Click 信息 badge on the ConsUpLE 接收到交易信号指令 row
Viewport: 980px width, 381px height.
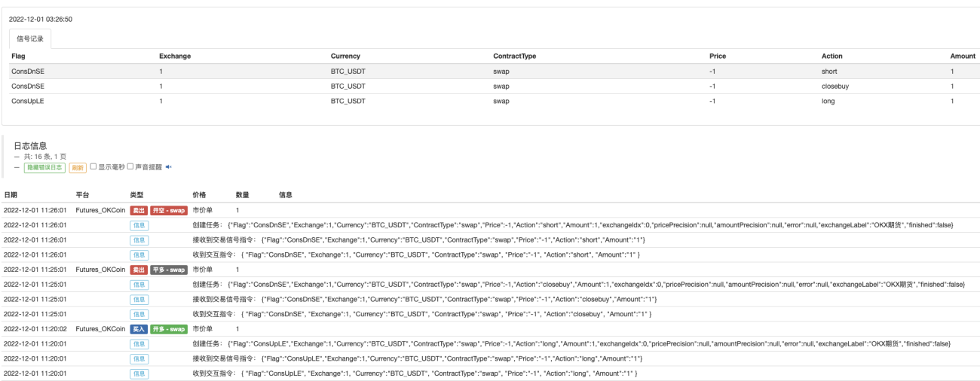coord(139,358)
